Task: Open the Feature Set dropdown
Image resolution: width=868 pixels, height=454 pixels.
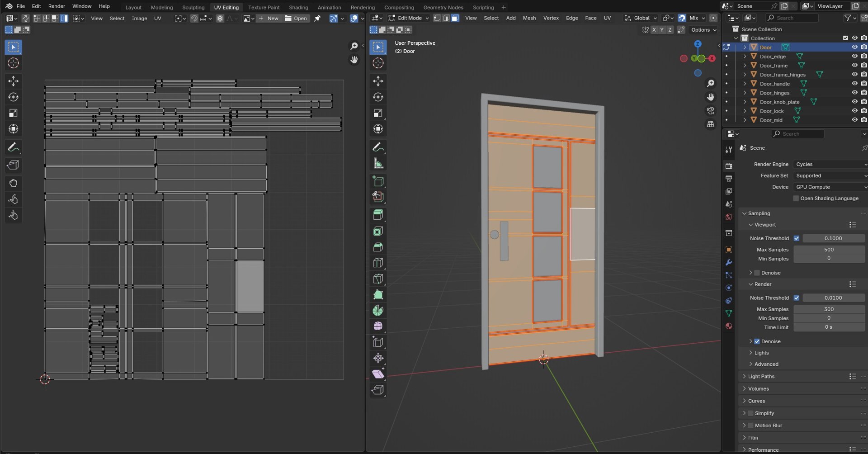Action: click(x=830, y=175)
